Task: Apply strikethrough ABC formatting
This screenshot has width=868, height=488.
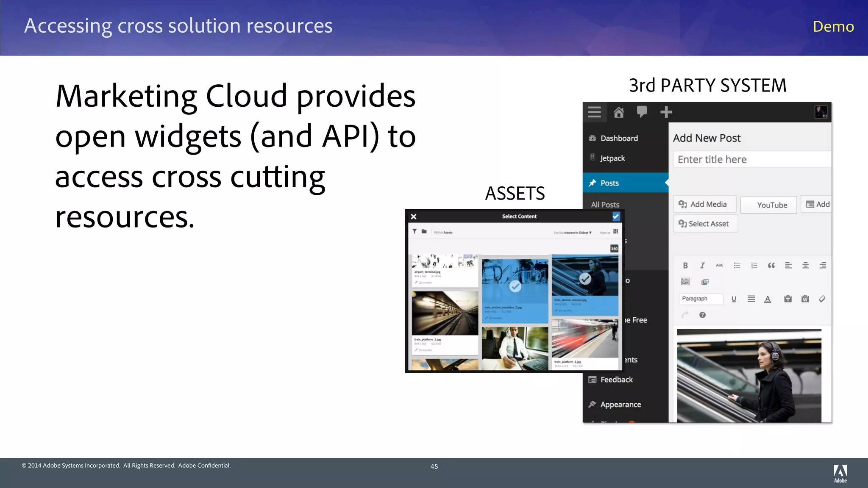Action: [720, 265]
